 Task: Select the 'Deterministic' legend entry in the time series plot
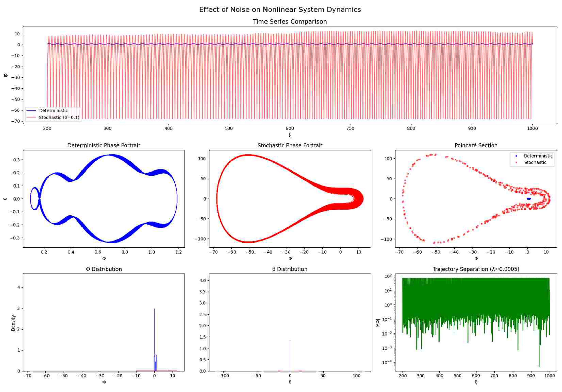(53, 111)
